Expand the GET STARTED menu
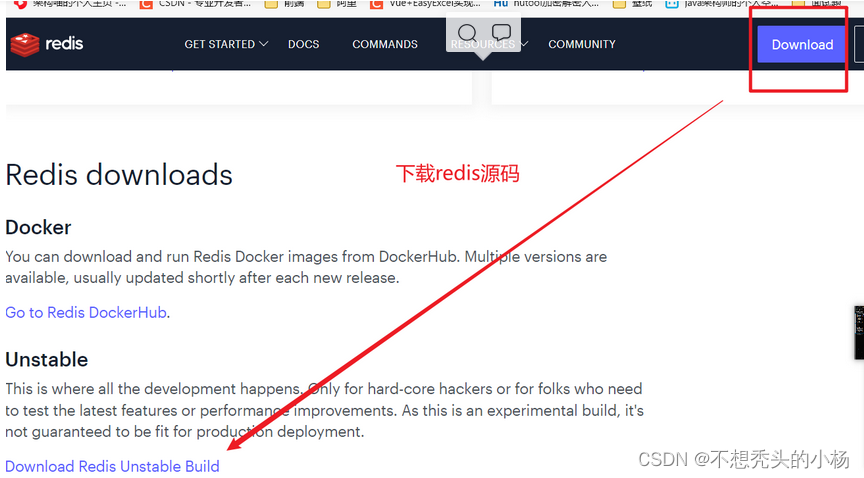This screenshot has height=478, width=864. [x=226, y=44]
